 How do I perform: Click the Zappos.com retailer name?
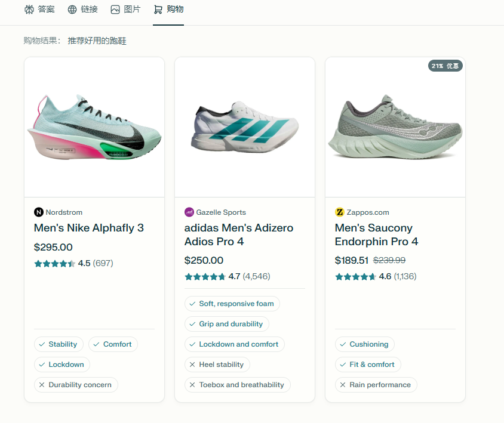point(368,212)
